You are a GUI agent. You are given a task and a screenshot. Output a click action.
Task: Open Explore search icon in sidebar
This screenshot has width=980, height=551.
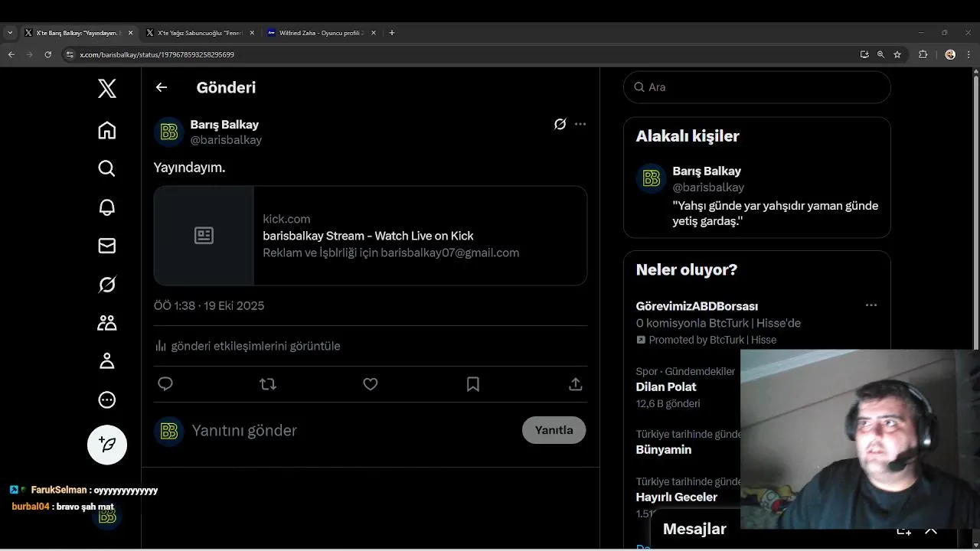click(107, 168)
